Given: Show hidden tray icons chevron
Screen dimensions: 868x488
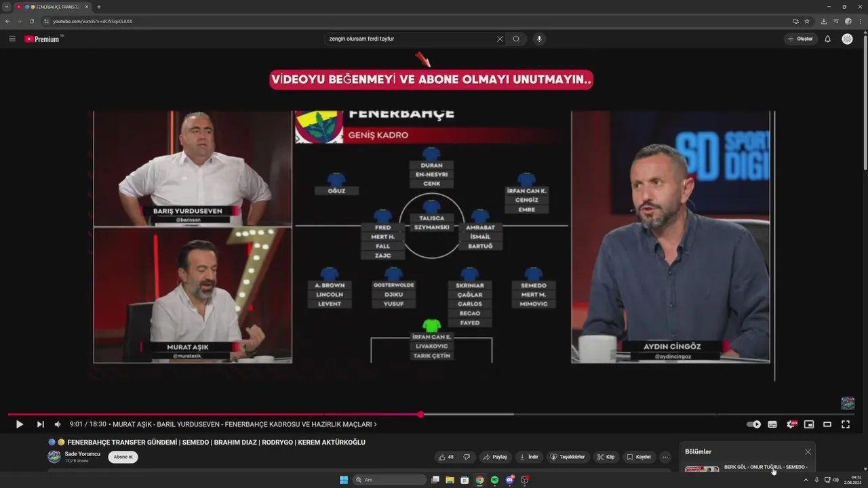Looking at the screenshot, I should [806, 480].
